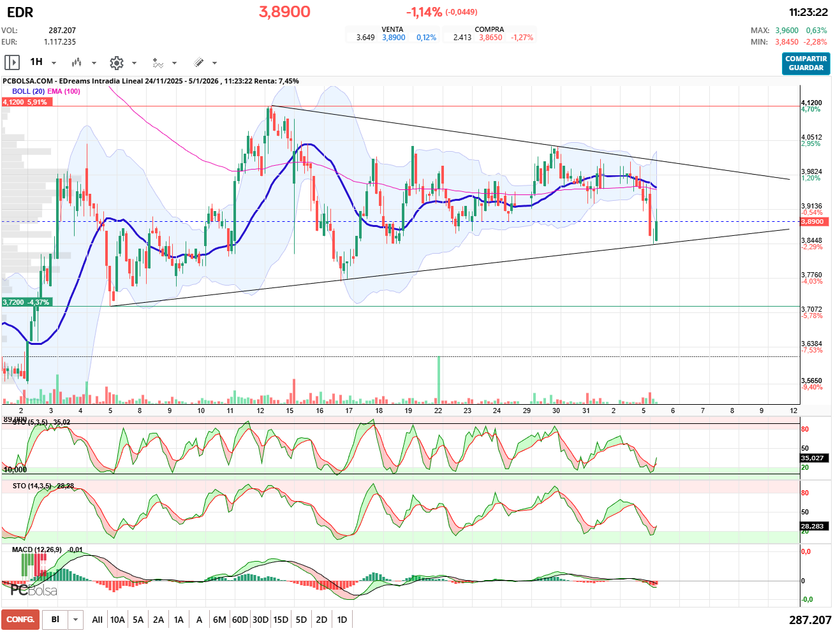Open the BI selector dropdown arrow
Screen dimensions: 840x633
coord(76,620)
